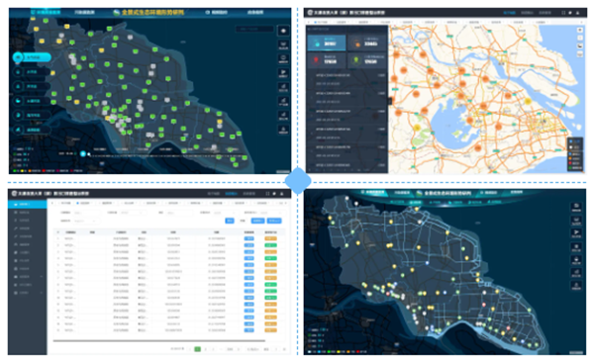Focus the search box on the green-marker map
Image resolution: width=594 pixels, height=364 pixels.
tap(254, 29)
